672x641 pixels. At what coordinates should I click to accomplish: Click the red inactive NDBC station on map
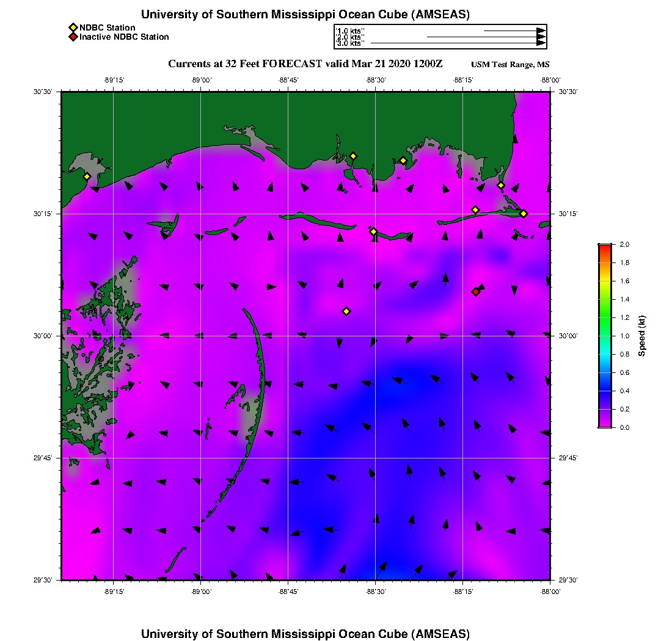[475, 292]
